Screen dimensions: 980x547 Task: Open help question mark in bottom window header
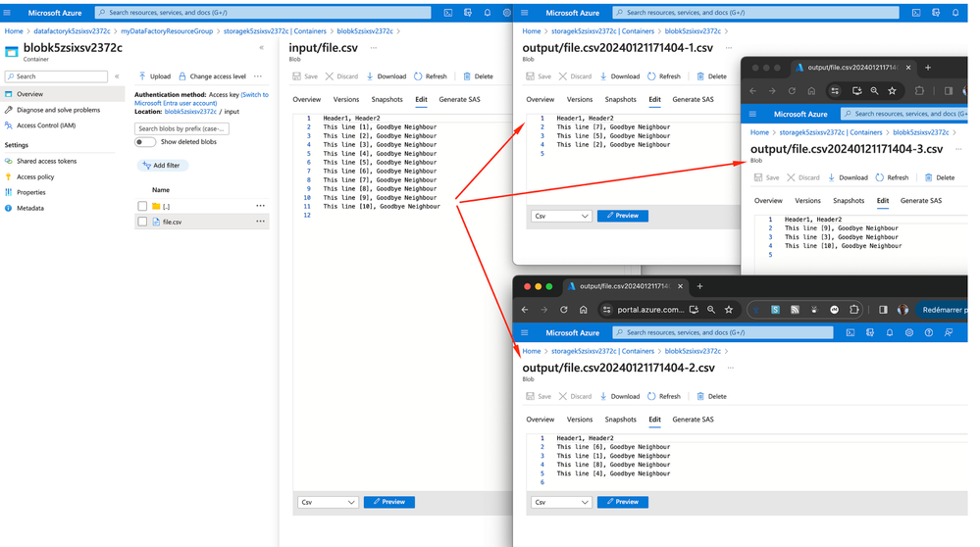[929, 333]
